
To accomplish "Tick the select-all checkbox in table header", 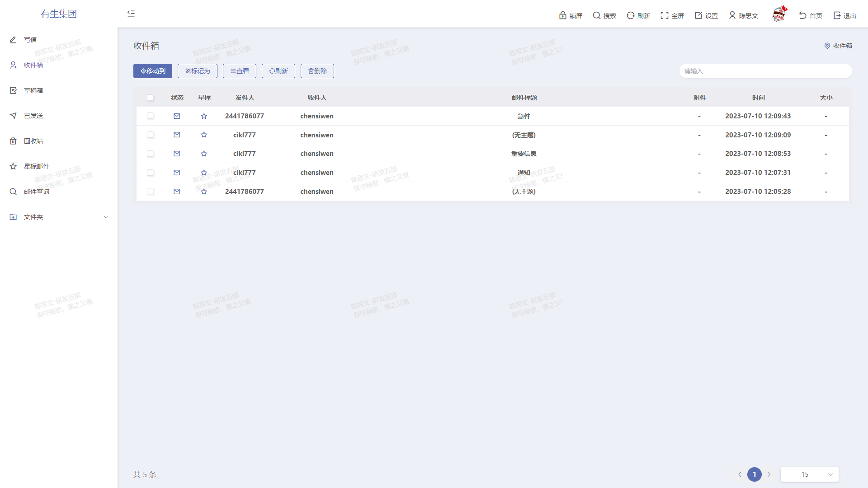I will pyautogui.click(x=150, y=98).
